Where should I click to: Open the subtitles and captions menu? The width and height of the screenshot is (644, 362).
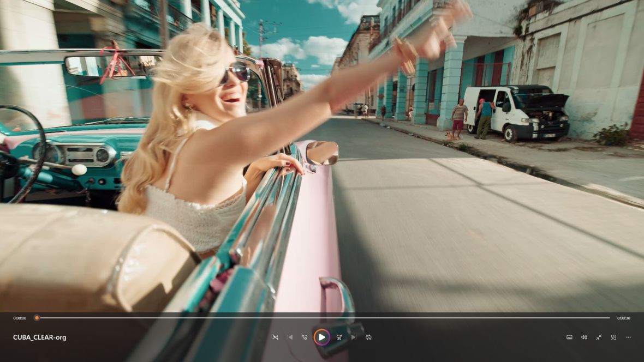569,337
